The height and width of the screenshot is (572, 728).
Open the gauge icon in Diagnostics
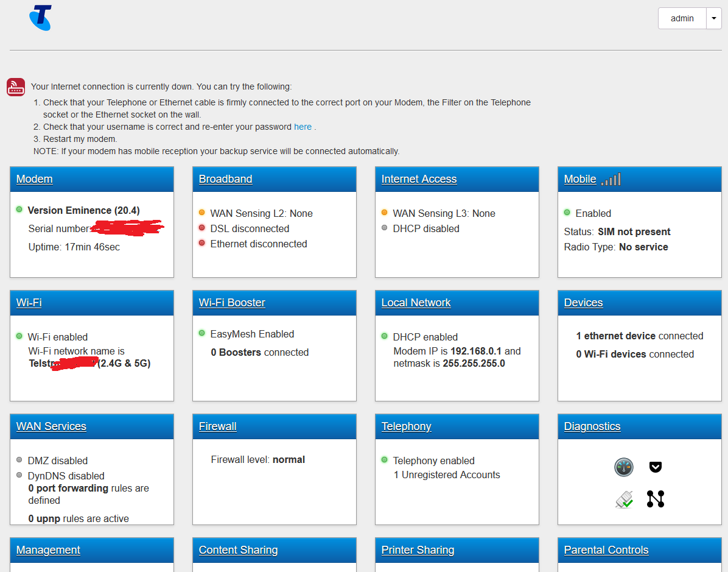[623, 467]
